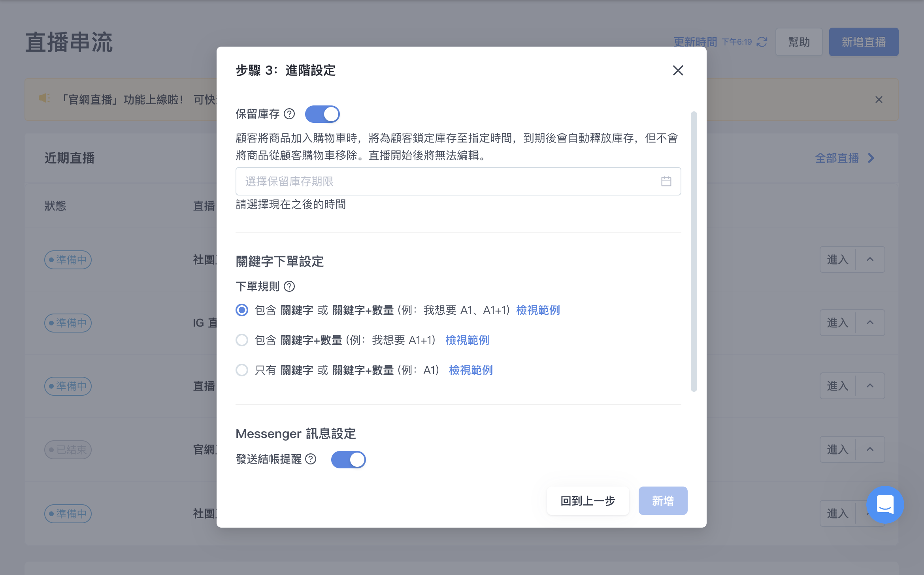This screenshot has height=575, width=924.
Task: Dismiss the 官網直播 announcement banner
Action: pos(879,100)
